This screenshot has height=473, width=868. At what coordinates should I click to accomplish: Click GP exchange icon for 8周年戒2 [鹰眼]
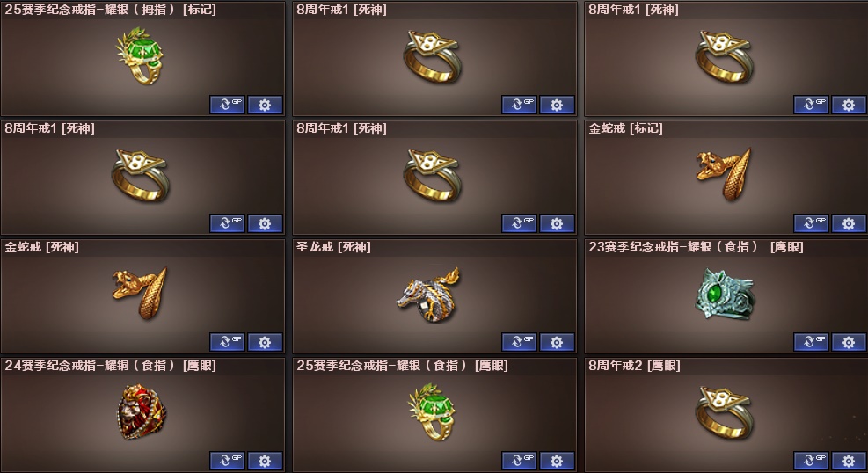coord(811,461)
